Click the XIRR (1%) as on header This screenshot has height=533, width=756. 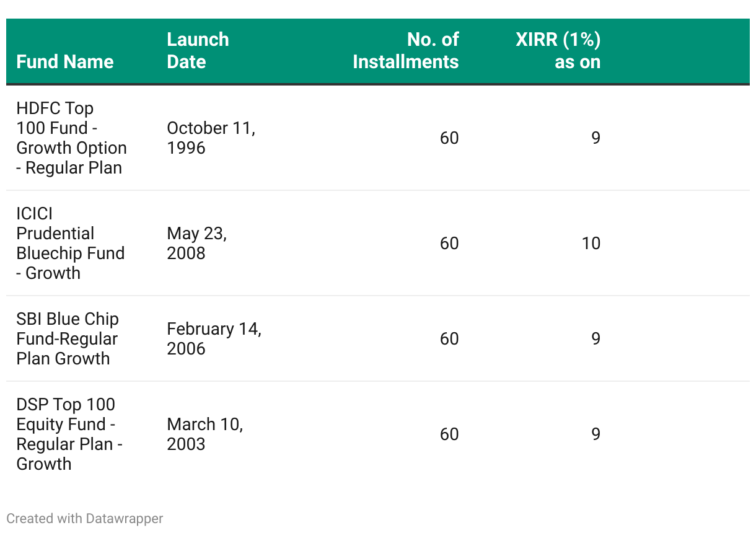click(558, 51)
